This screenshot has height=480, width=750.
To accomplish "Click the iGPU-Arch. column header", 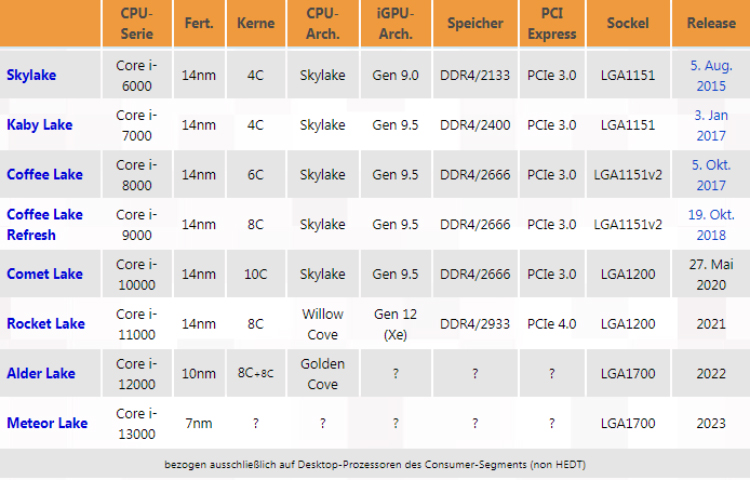I will pos(396,23).
